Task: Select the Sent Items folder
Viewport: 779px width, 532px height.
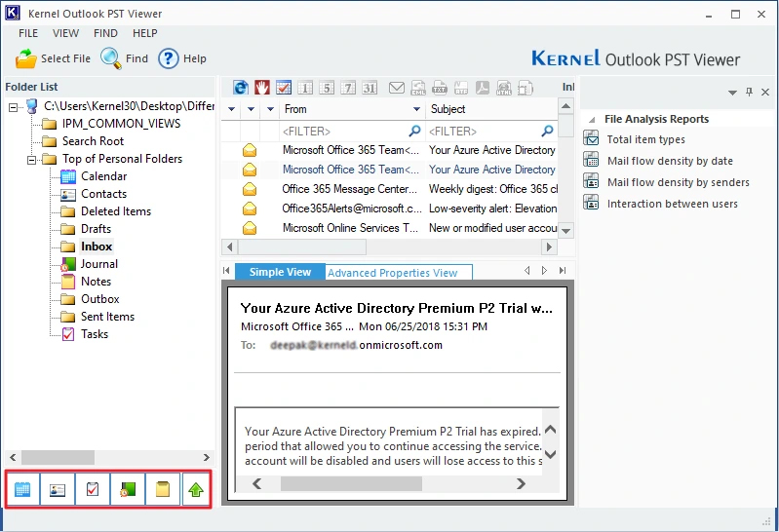Action: tap(108, 317)
